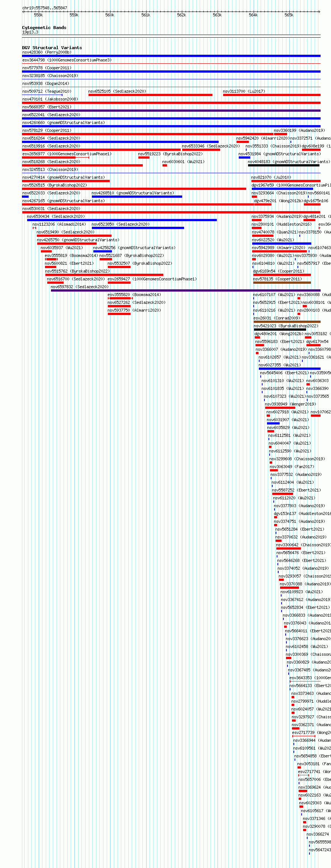Click the blue bar under nsv4268510
331x868 pixels.
[x=137, y=197]
